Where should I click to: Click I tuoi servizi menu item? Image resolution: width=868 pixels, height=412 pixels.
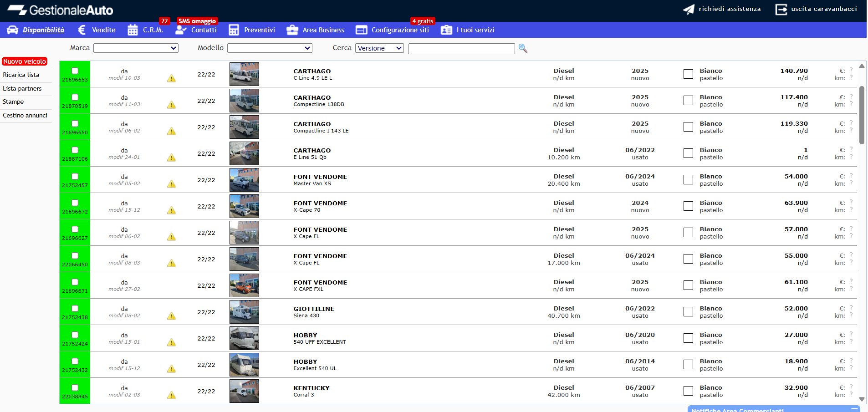475,30
